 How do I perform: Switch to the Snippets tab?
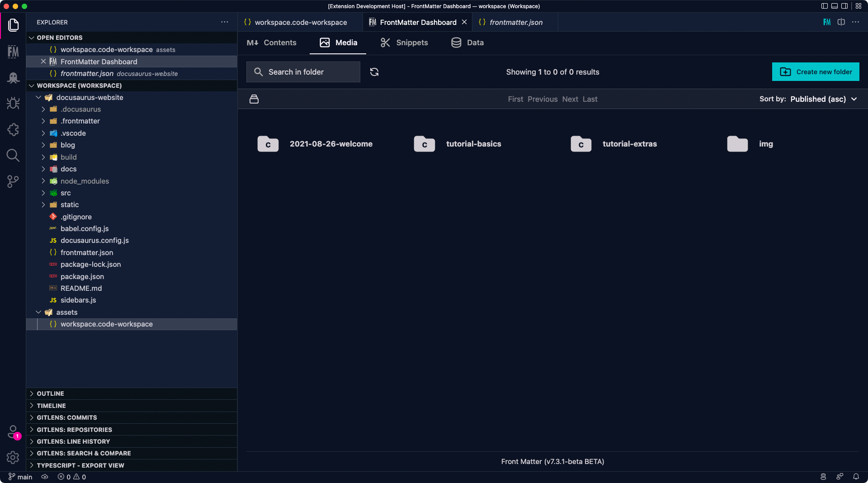point(404,43)
